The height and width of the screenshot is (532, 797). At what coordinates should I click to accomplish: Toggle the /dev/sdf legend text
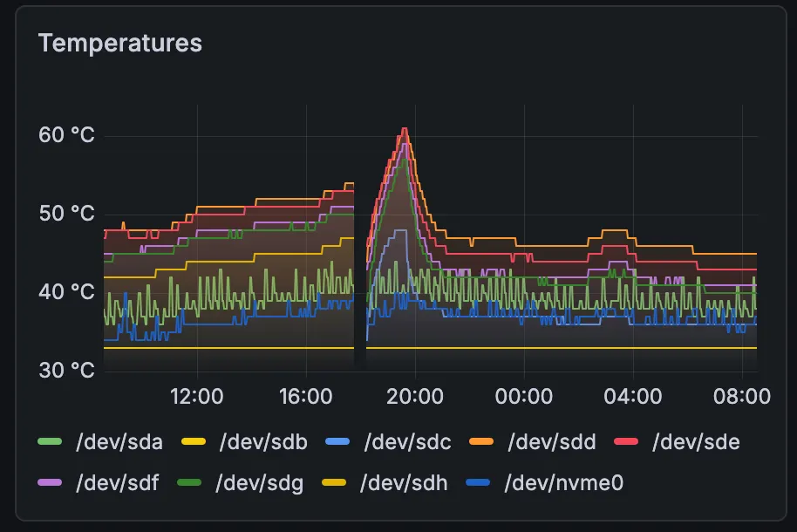(117, 482)
